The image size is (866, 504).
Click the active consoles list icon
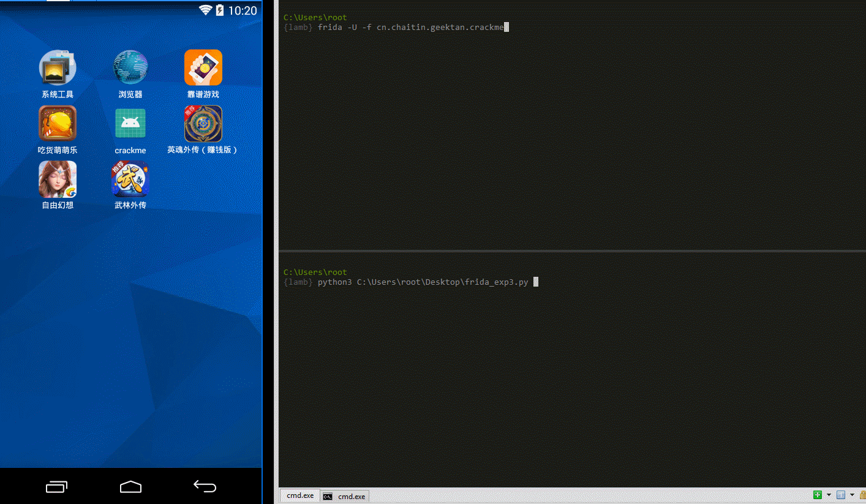click(841, 495)
